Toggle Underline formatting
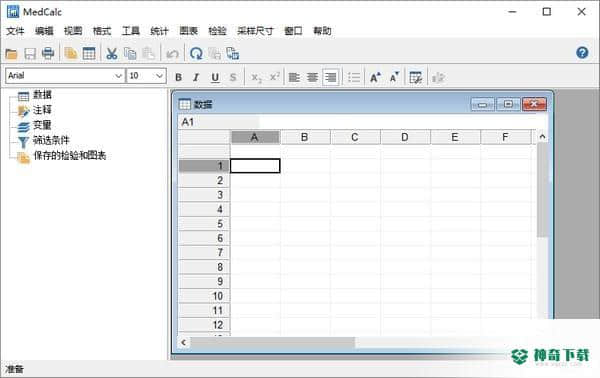The image size is (600, 378). 215,78
